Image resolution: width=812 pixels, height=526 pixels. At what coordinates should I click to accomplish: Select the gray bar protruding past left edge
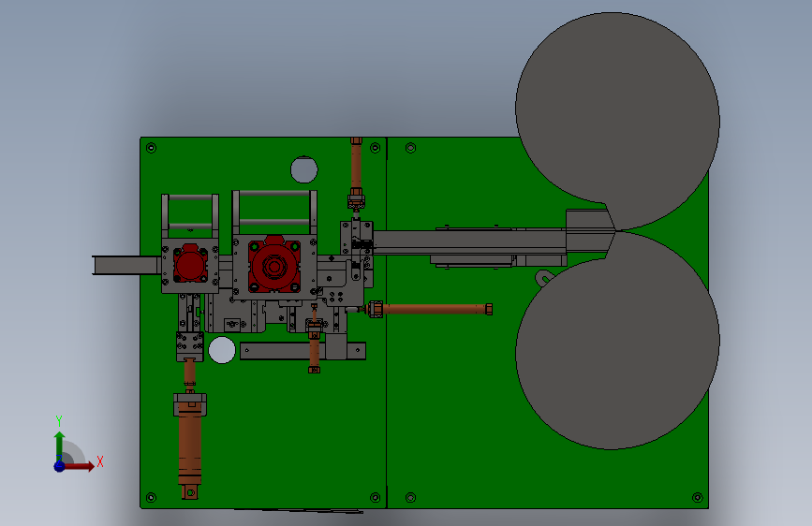126,265
